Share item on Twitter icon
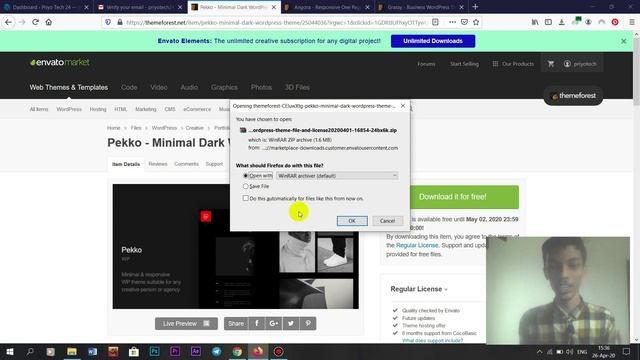 (291, 323)
